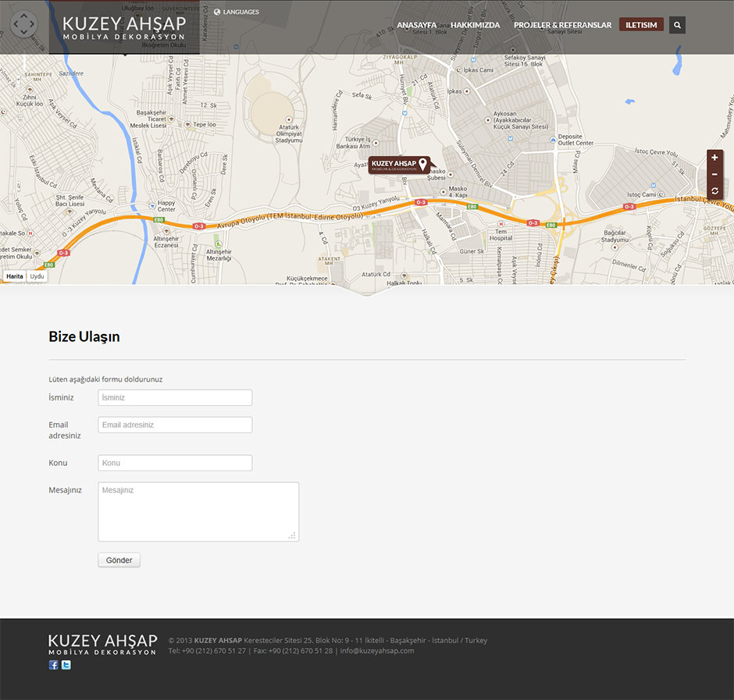This screenshot has width=734, height=700.
Task: Click the Languages globe icon
Action: click(217, 12)
